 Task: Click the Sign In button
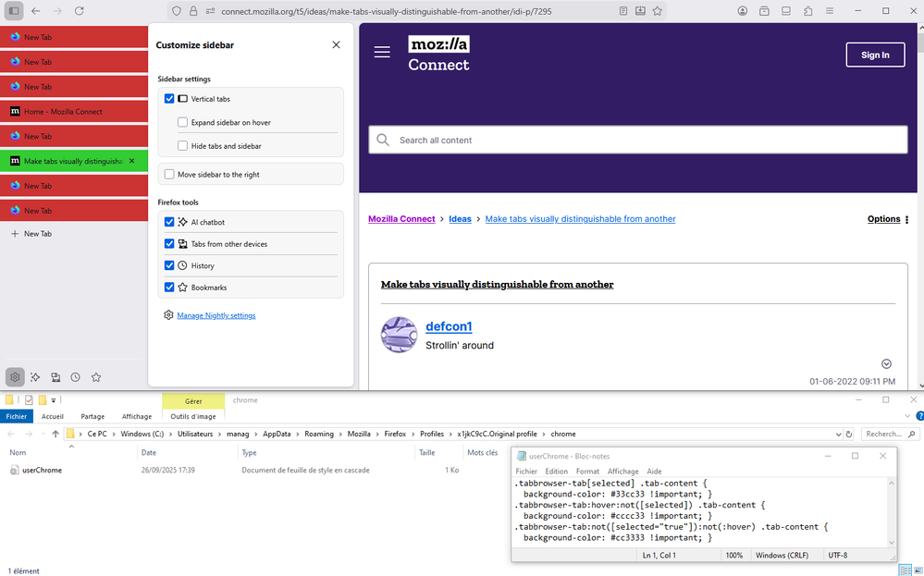pos(875,55)
